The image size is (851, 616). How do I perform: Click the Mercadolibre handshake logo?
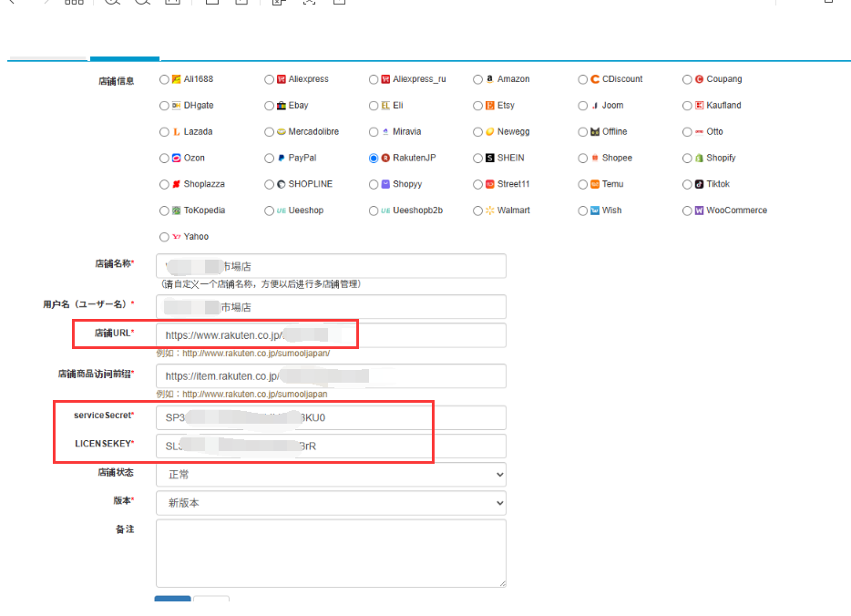coord(282,132)
